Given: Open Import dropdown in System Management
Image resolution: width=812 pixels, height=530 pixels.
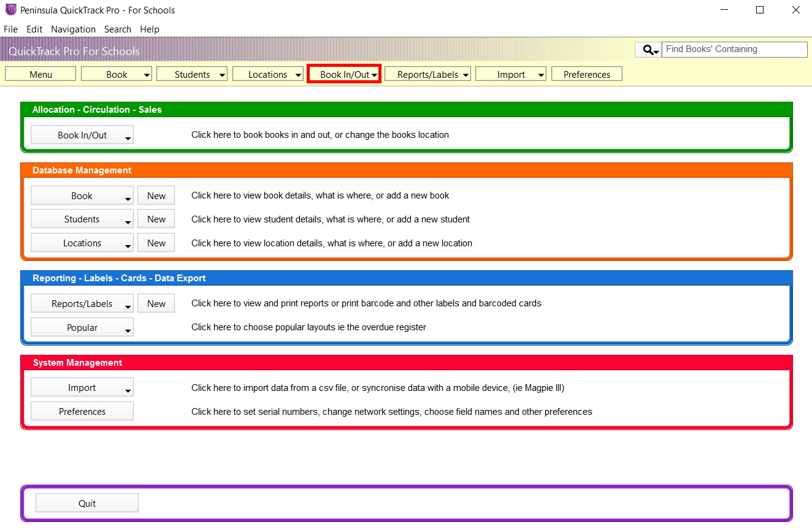Looking at the screenshot, I should 82,387.
